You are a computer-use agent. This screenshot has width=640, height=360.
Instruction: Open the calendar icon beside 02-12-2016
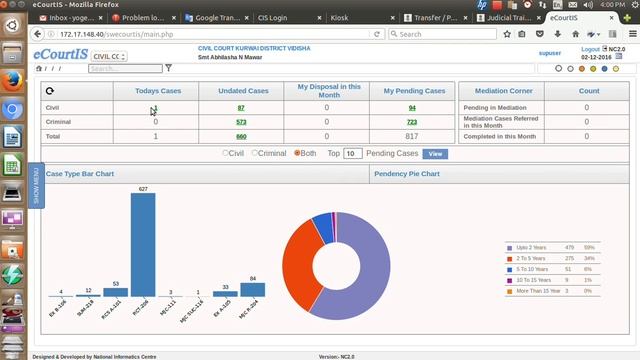pos(619,57)
